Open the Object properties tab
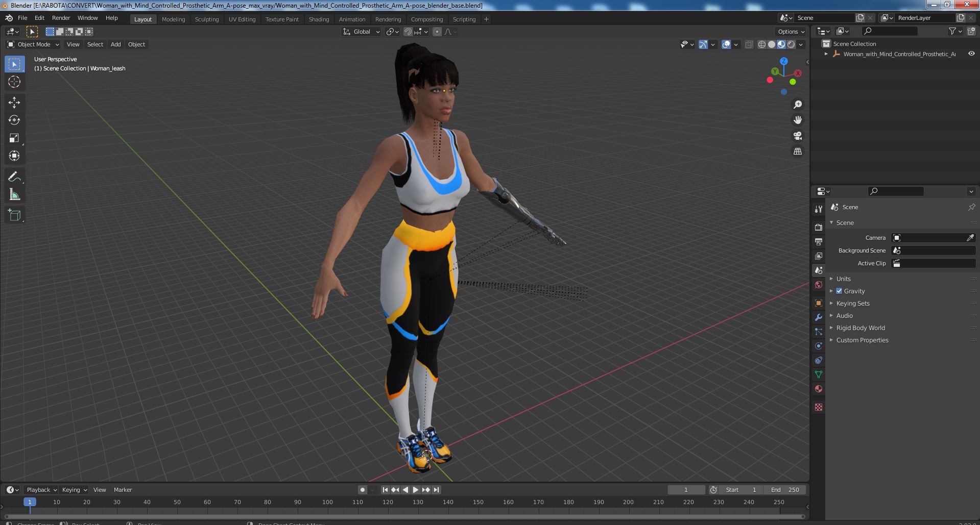The image size is (980, 525). pos(819,303)
